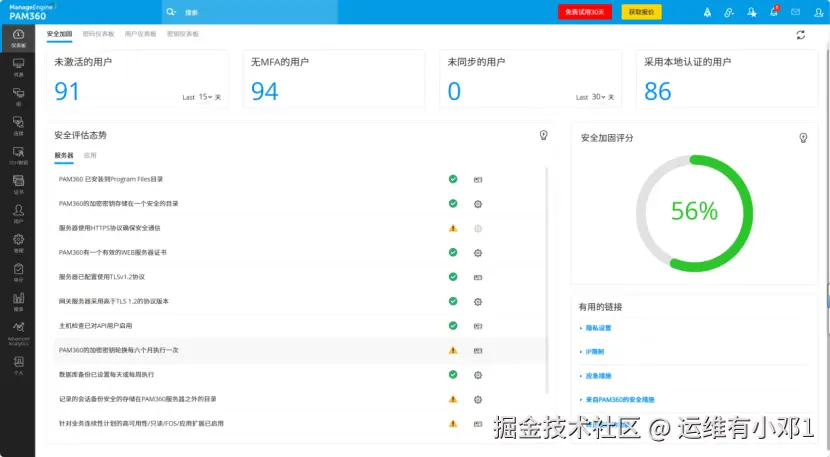Click the yellow 获取报价 button
The height and width of the screenshot is (457, 830).
[641, 12]
